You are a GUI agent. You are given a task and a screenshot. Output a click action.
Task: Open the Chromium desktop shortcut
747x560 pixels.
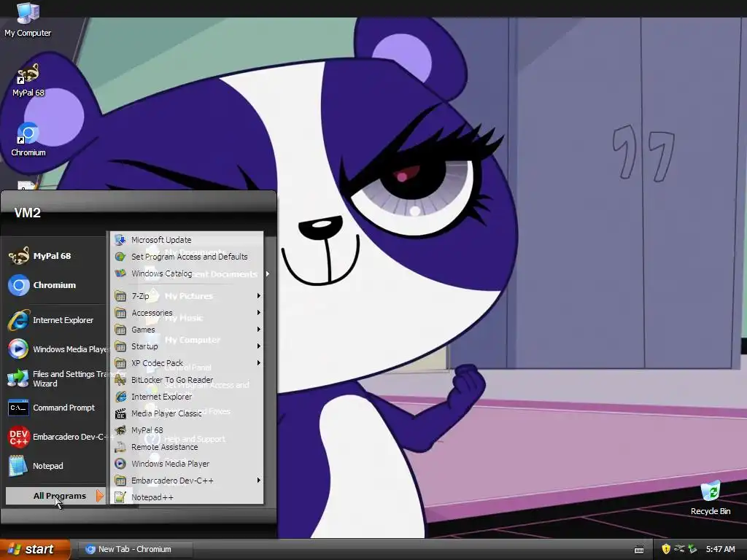tap(28, 139)
